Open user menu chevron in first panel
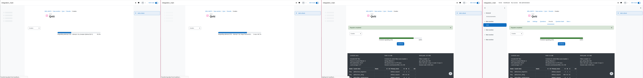This screenshot has width=644, height=78. [145, 3]
